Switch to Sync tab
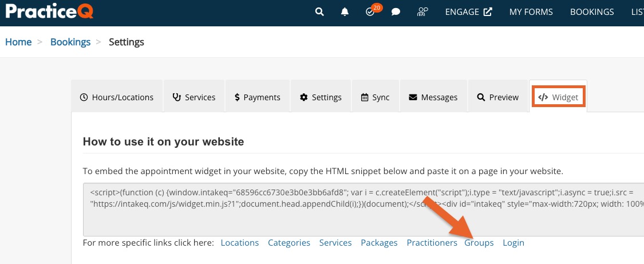Screen dimensions: 644x264 tap(376, 97)
